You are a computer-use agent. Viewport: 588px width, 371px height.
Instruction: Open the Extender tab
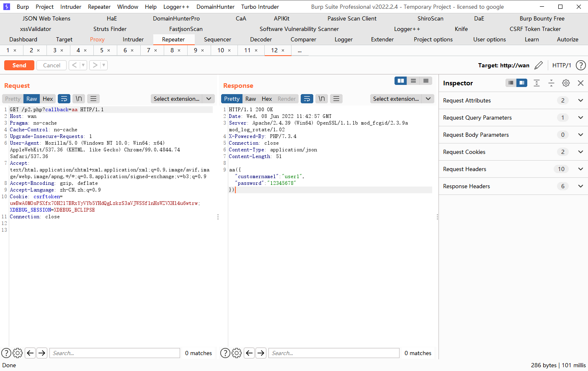pyautogui.click(x=382, y=39)
